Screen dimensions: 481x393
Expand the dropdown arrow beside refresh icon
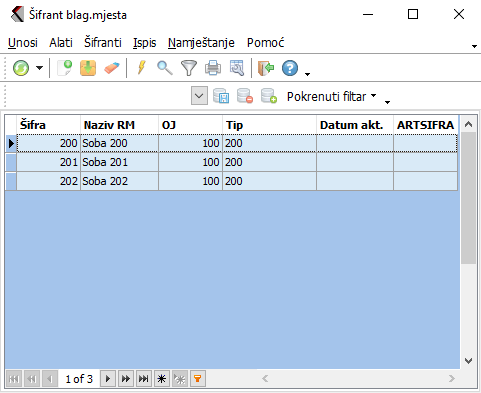[x=39, y=68]
